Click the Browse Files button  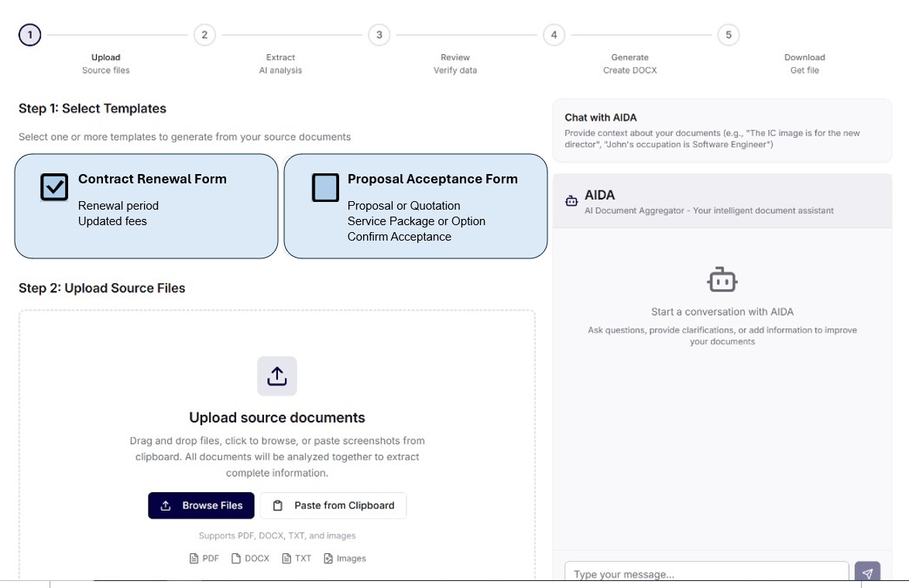click(x=201, y=506)
